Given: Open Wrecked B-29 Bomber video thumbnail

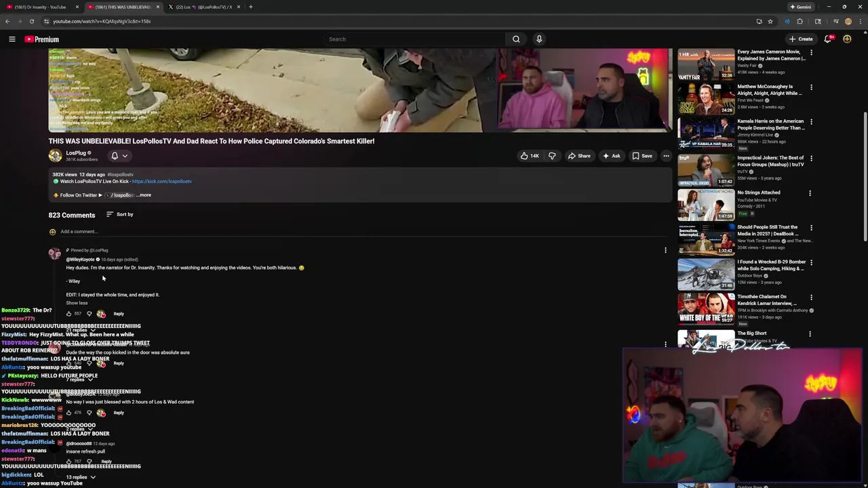Looking at the screenshot, I should pos(706,274).
